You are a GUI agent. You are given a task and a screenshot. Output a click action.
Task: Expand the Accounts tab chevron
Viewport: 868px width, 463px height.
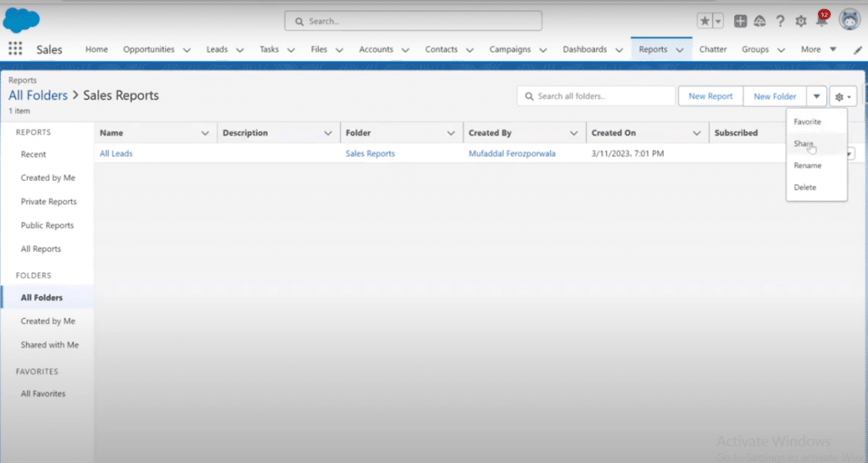405,50
